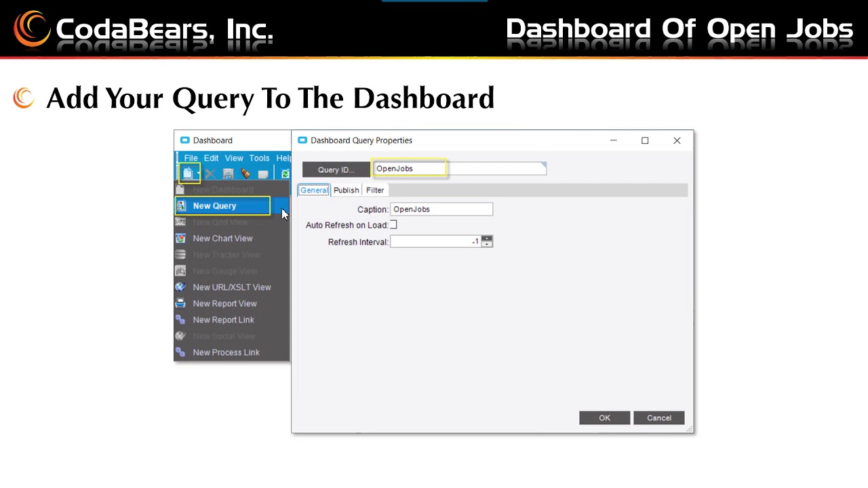Open the File menu in Dashboard
Screen dimensions: 868x488
(x=191, y=158)
